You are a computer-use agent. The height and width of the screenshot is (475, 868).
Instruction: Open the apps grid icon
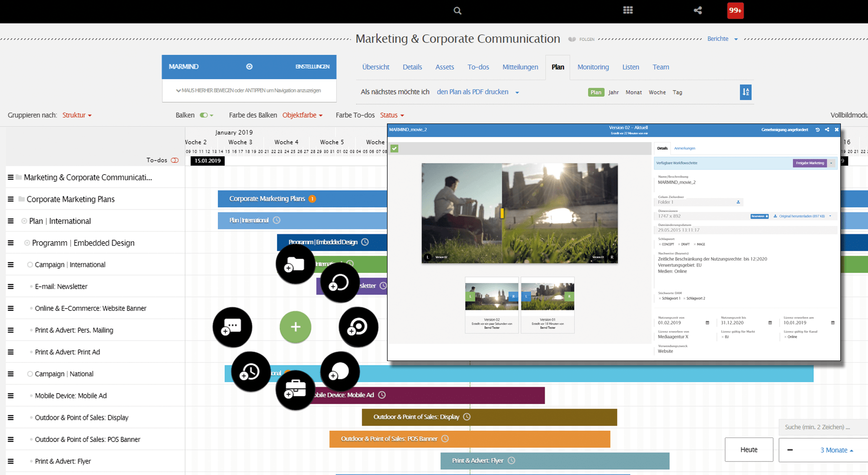628,10
